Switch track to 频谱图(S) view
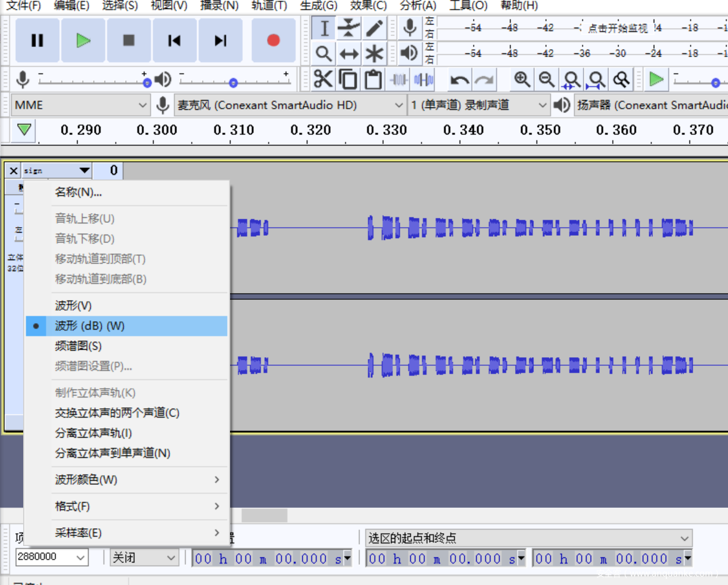The height and width of the screenshot is (585, 728). (78, 346)
